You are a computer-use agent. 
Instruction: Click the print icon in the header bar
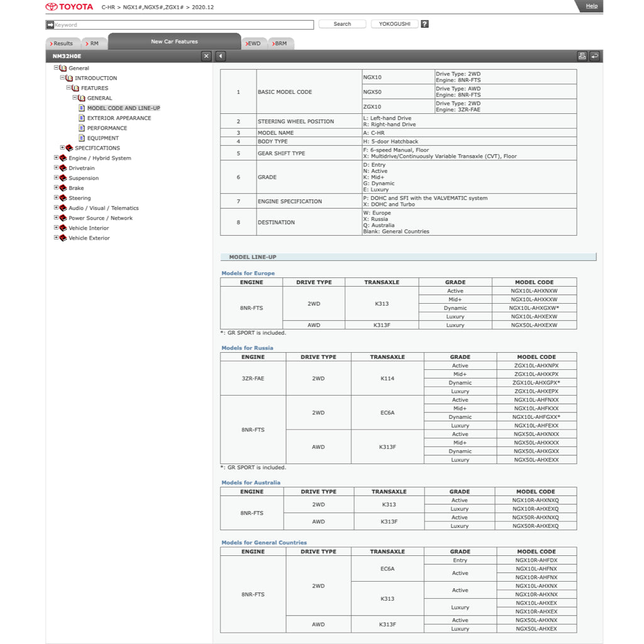(x=582, y=56)
